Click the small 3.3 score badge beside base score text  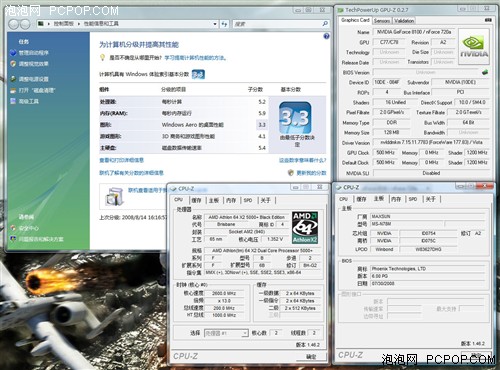tap(198, 74)
